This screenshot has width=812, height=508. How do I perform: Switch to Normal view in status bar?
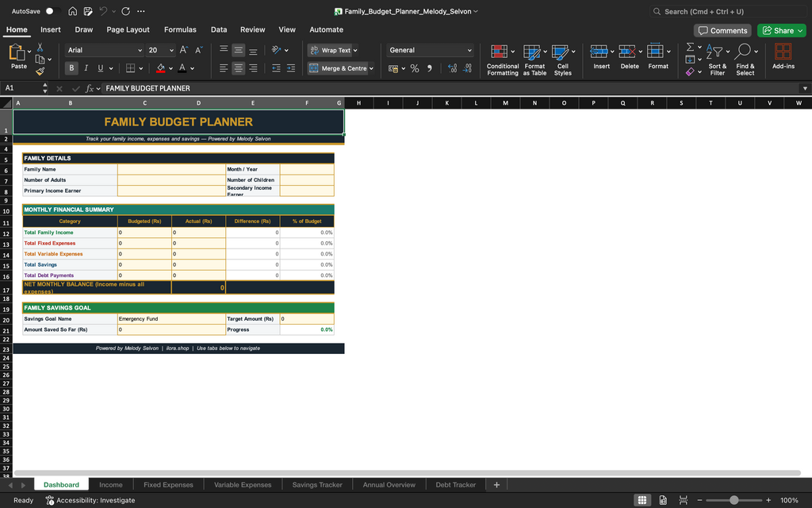tap(642, 500)
